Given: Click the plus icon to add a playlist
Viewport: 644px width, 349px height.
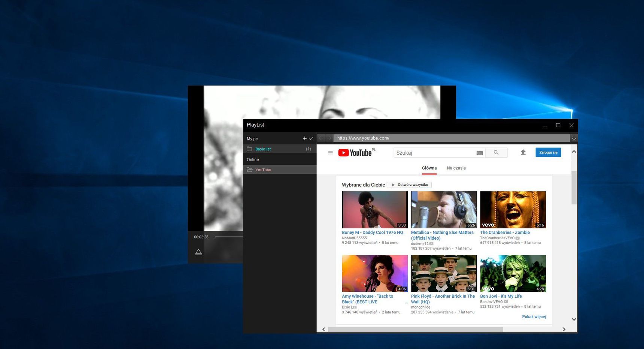Looking at the screenshot, I should click(x=304, y=139).
